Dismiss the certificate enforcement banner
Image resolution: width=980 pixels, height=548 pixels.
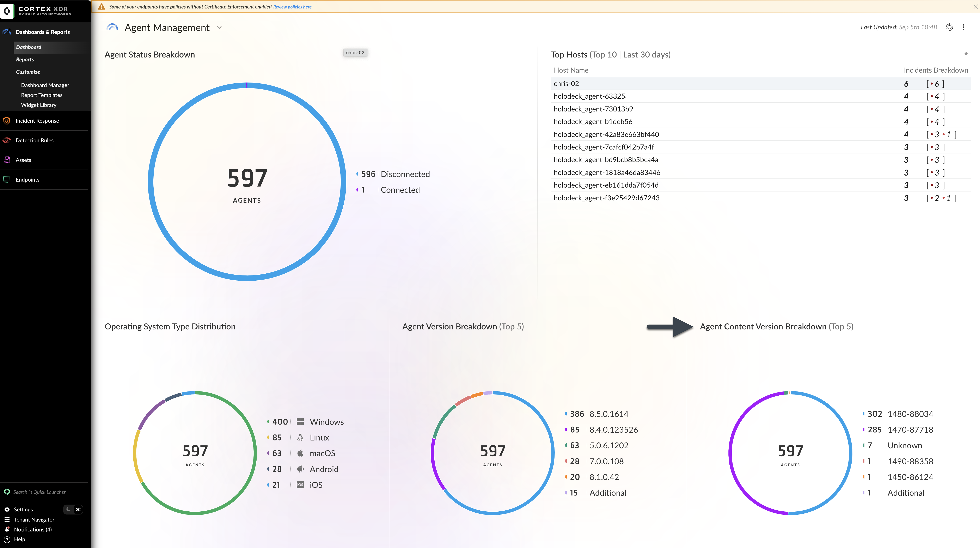tap(975, 6)
